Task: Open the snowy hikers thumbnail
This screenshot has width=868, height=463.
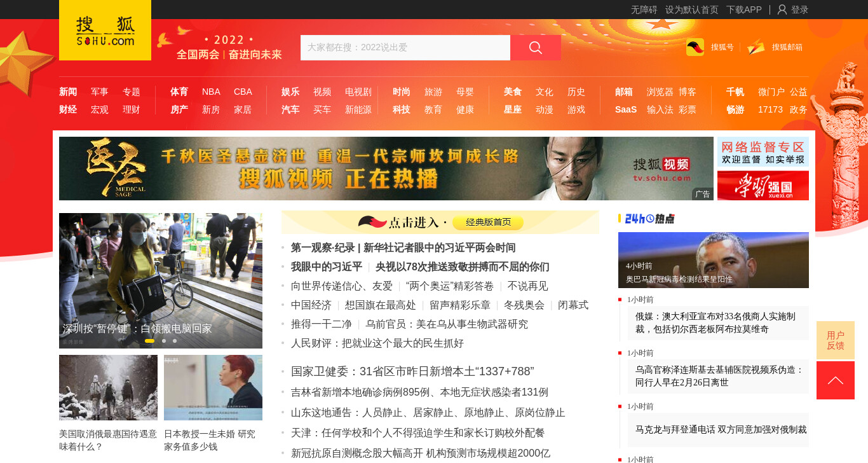Action: (108, 387)
